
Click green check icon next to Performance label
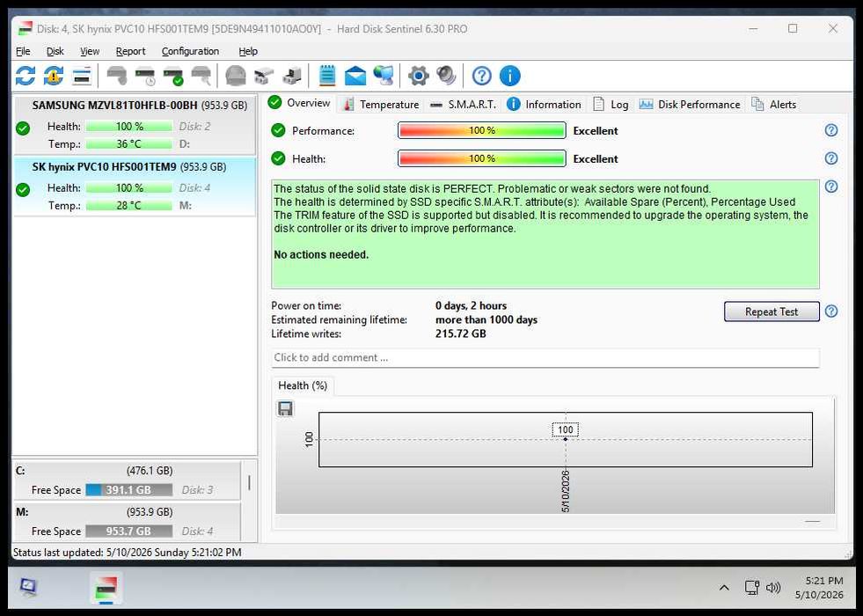coord(279,130)
